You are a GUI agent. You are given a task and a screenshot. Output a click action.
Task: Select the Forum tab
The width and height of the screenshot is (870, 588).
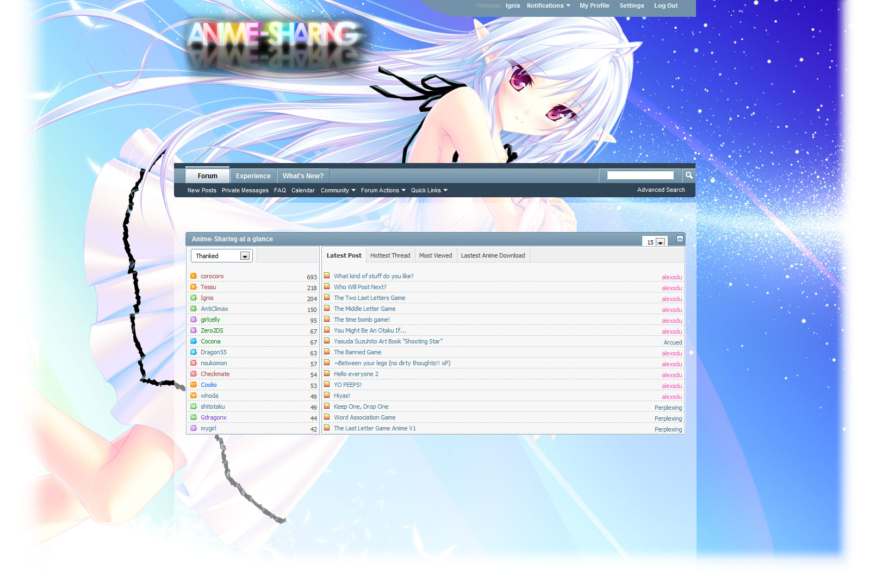tap(207, 176)
